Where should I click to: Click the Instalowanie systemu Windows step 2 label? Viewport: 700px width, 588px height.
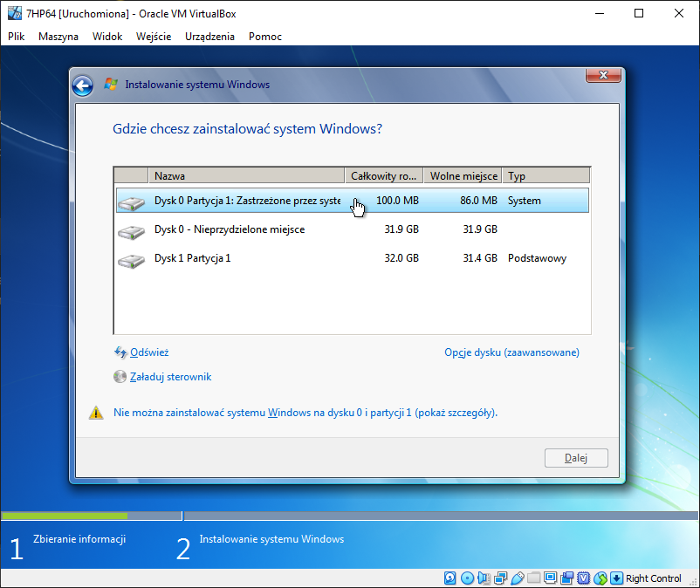pyautogui.click(x=271, y=539)
